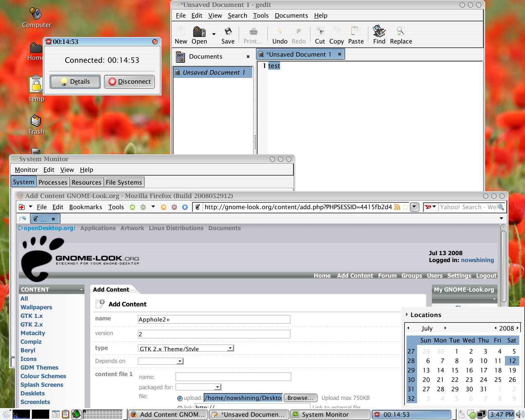Viewport: 525px width, 420px height.
Task: Click the 3:47 PM clock in panel
Action: coord(502,415)
